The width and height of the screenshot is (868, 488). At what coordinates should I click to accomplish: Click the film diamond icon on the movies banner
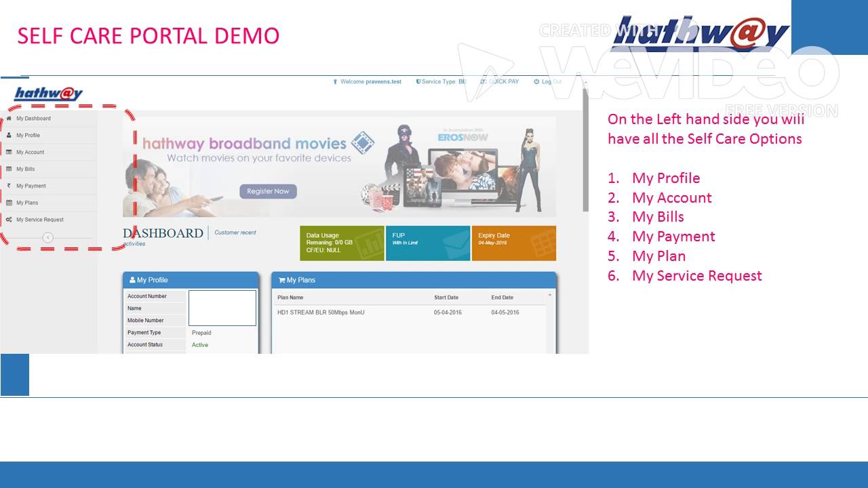click(x=363, y=143)
